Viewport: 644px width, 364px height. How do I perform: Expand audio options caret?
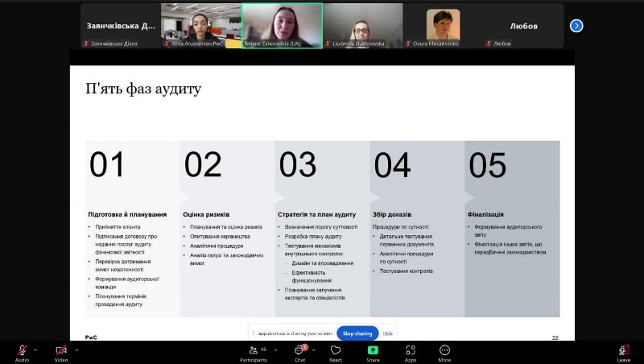pos(35,350)
